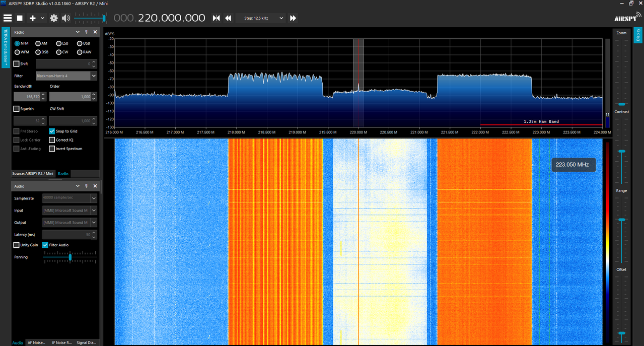
Task: Step frequency down with the rewind arrows
Action: [228, 18]
